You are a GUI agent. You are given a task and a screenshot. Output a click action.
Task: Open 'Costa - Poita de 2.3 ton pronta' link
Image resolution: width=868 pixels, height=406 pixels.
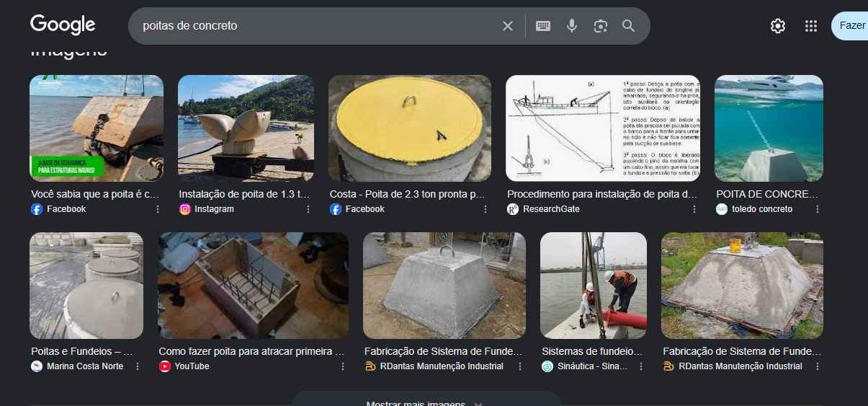(407, 194)
